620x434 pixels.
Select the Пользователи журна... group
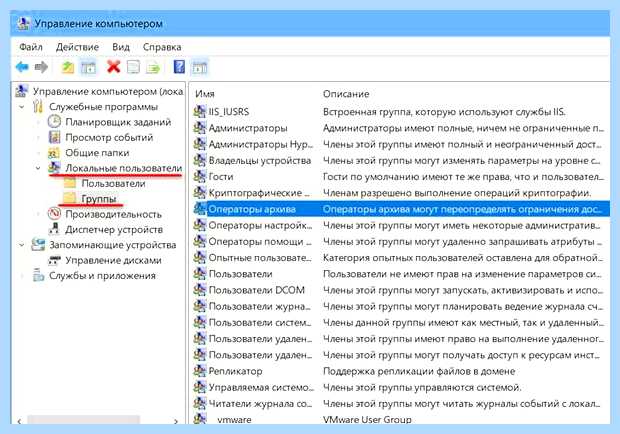pos(260,306)
